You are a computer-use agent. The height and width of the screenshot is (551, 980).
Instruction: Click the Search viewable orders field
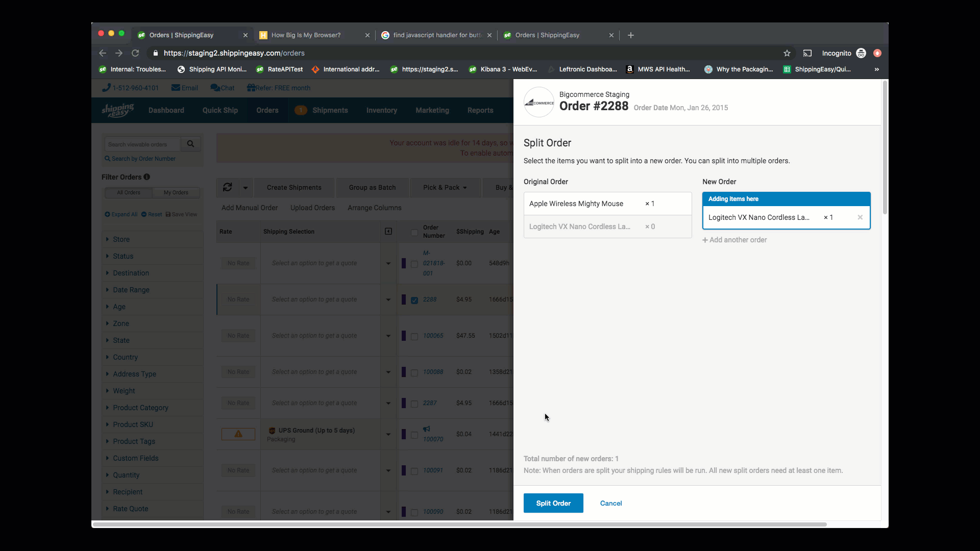pyautogui.click(x=142, y=144)
